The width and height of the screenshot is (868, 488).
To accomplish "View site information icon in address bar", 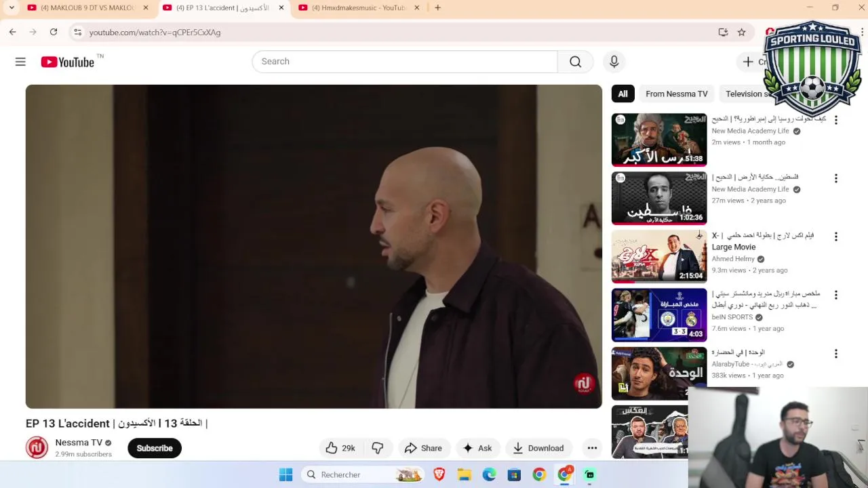I will [77, 32].
